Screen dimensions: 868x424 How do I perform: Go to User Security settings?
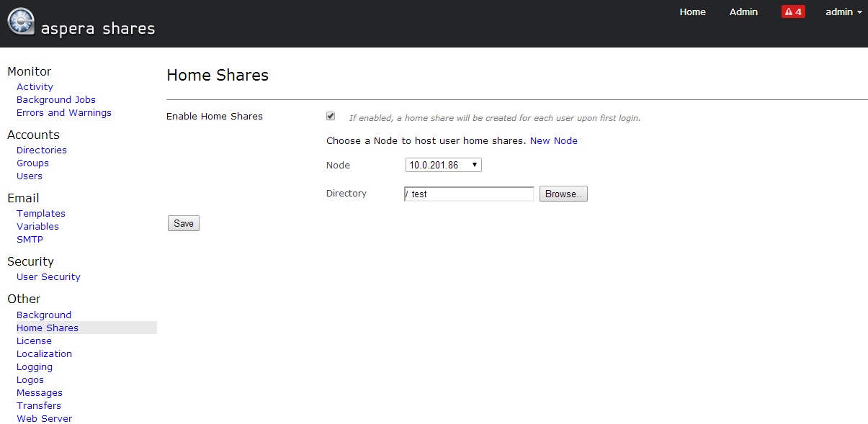pyautogui.click(x=48, y=276)
